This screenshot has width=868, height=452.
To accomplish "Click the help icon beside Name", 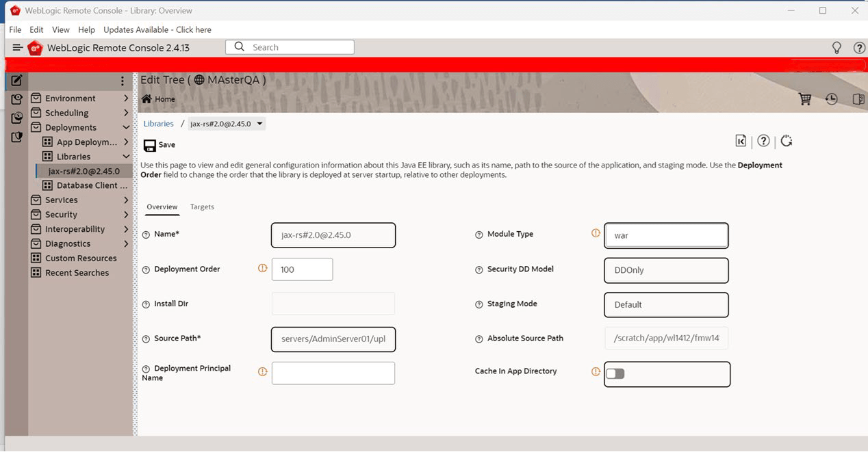I will click(x=146, y=235).
